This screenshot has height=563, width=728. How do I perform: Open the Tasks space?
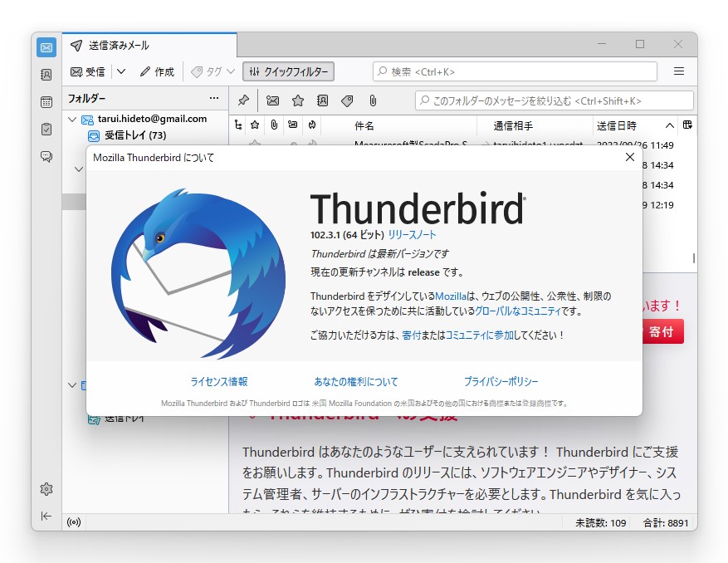46,130
